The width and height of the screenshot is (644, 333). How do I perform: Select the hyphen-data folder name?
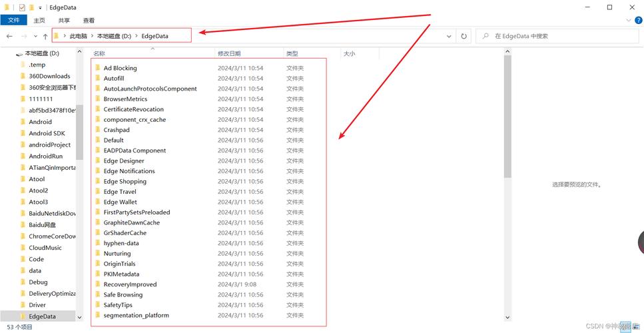click(121, 243)
